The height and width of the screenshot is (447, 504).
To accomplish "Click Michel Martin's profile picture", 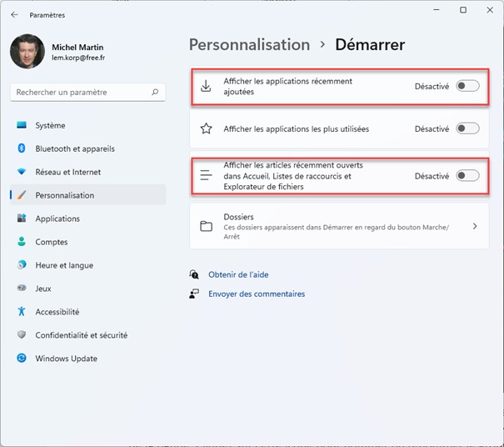I will tap(27, 52).
